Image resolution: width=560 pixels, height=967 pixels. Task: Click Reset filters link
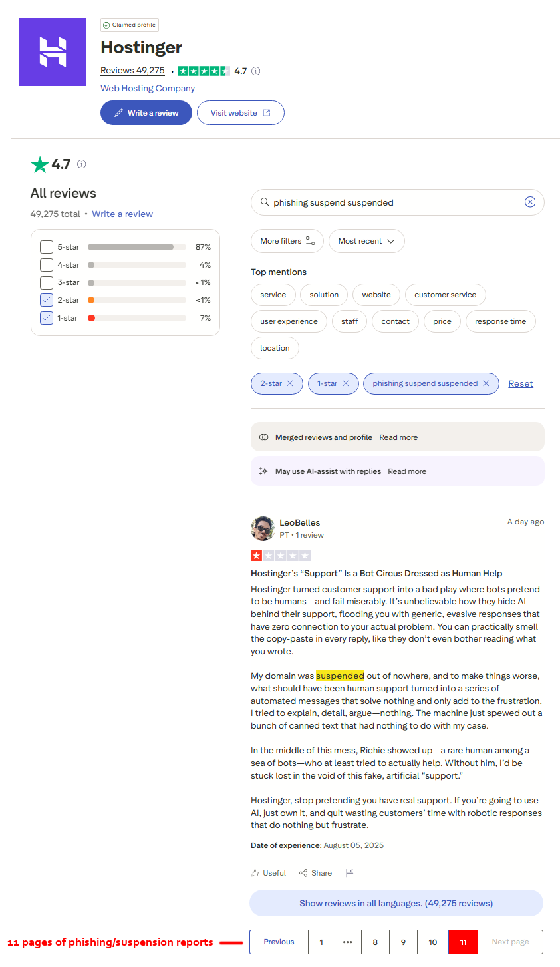click(x=521, y=383)
